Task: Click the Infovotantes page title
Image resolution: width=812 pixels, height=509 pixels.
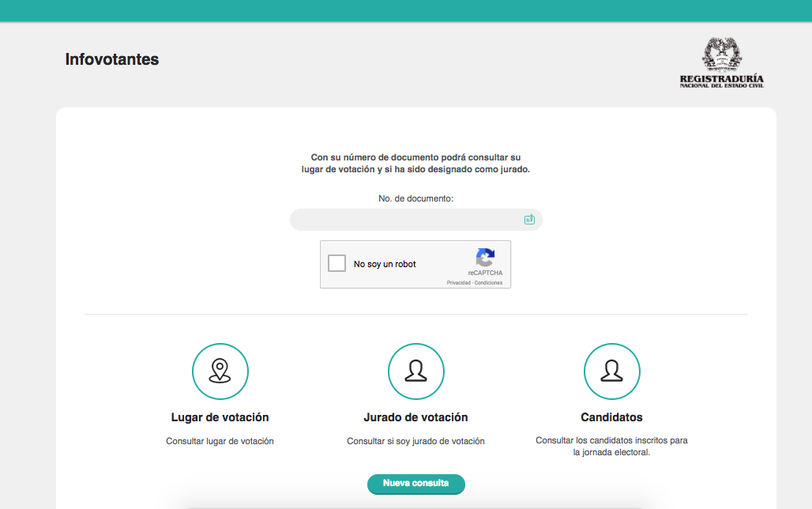Action: click(112, 59)
